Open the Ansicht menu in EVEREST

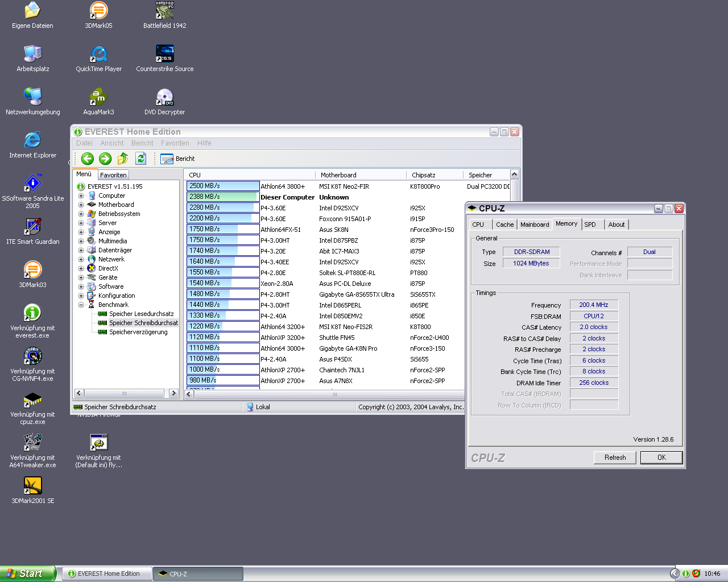point(111,143)
